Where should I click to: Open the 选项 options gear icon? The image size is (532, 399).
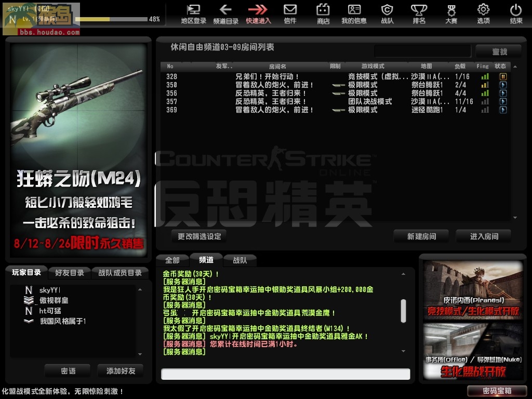coord(483,14)
